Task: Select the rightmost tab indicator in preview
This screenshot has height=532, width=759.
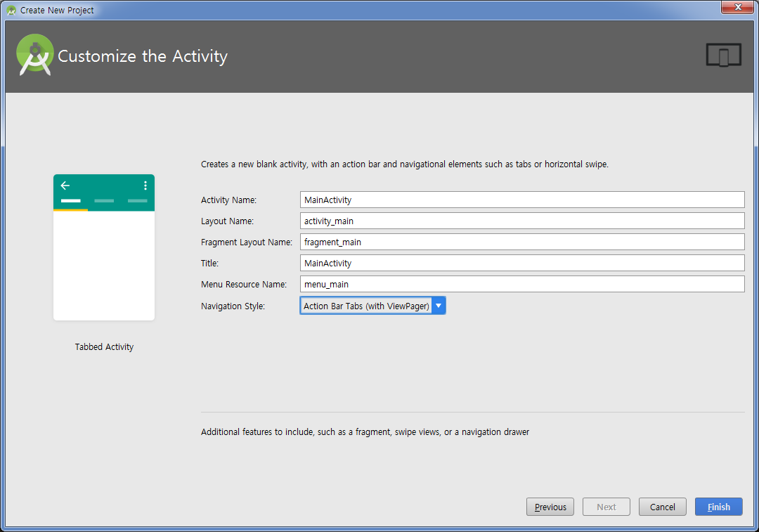Action: [x=137, y=201]
